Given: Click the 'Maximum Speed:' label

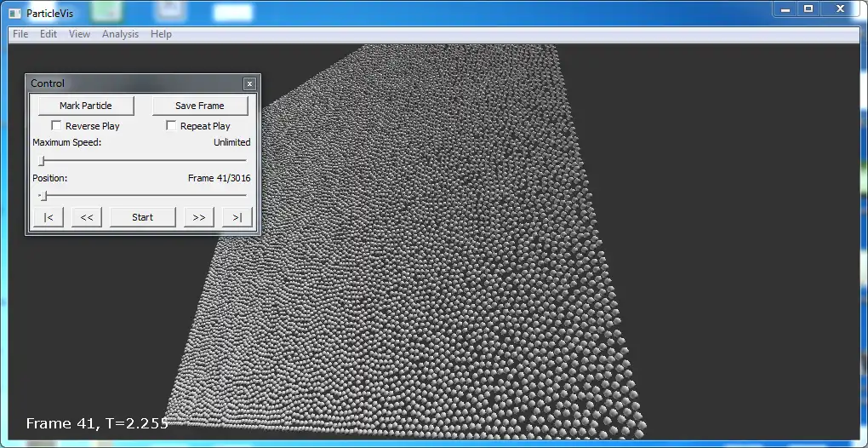Looking at the screenshot, I should (67, 142).
